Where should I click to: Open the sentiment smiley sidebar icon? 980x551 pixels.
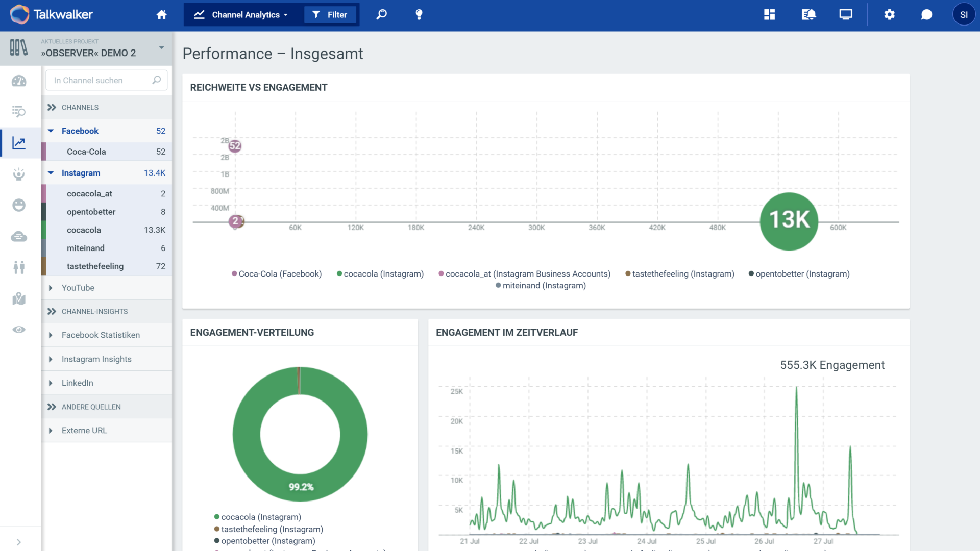tap(19, 205)
